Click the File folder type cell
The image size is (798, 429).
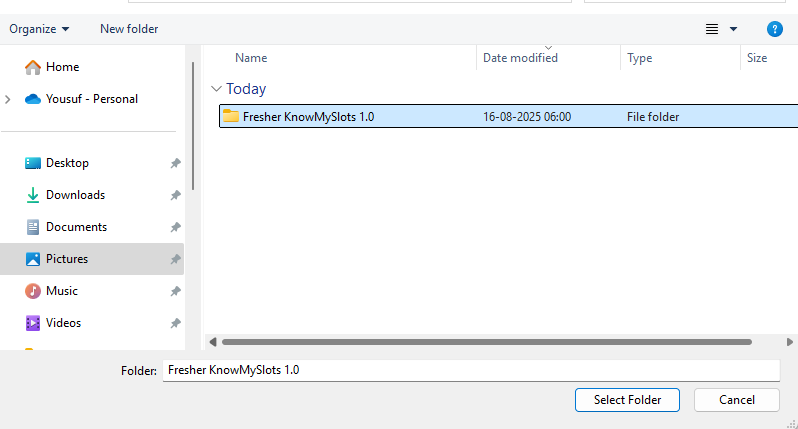click(x=653, y=117)
